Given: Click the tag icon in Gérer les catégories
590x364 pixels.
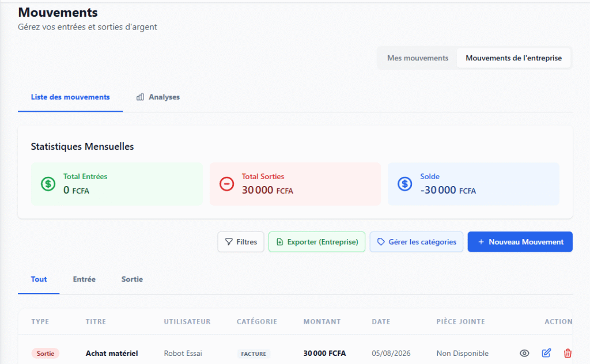Looking at the screenshot, I should 381,242.
